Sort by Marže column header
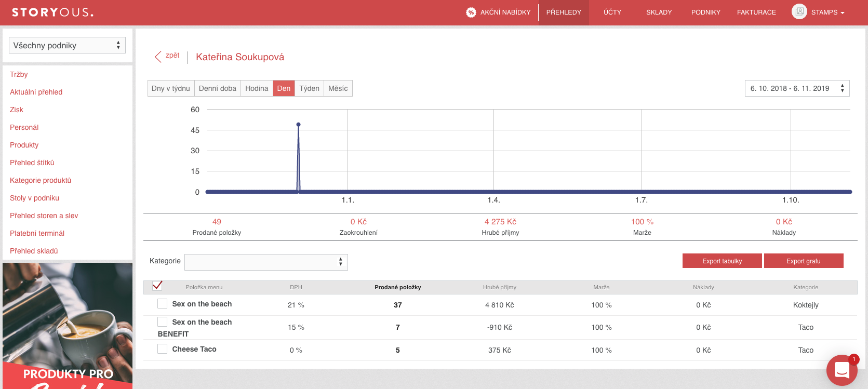This screenshot has width=868, height=389. pyautogui.click(x=602, y=287)
